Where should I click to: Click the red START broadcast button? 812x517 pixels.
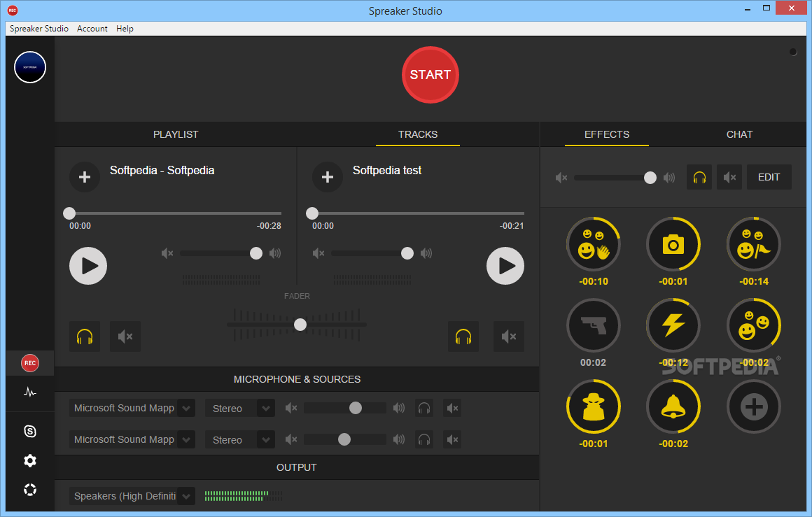pyautogui.click(x=430, y=75)
